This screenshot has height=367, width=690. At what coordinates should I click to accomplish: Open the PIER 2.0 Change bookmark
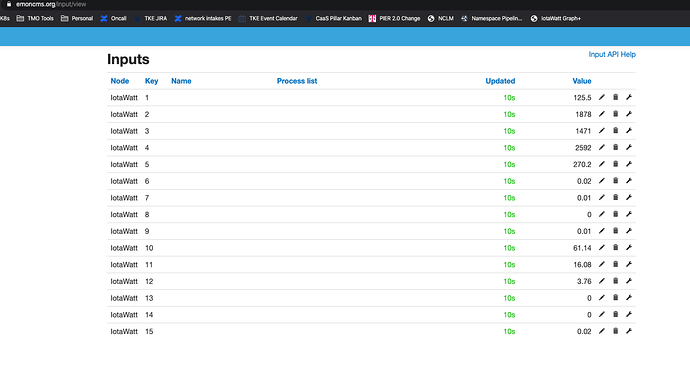394,18
